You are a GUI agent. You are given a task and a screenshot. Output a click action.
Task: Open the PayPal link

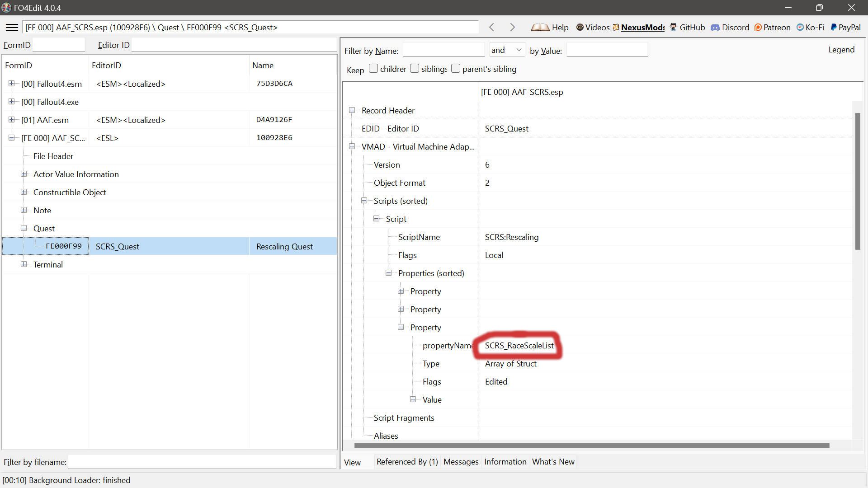click(845, 28)
